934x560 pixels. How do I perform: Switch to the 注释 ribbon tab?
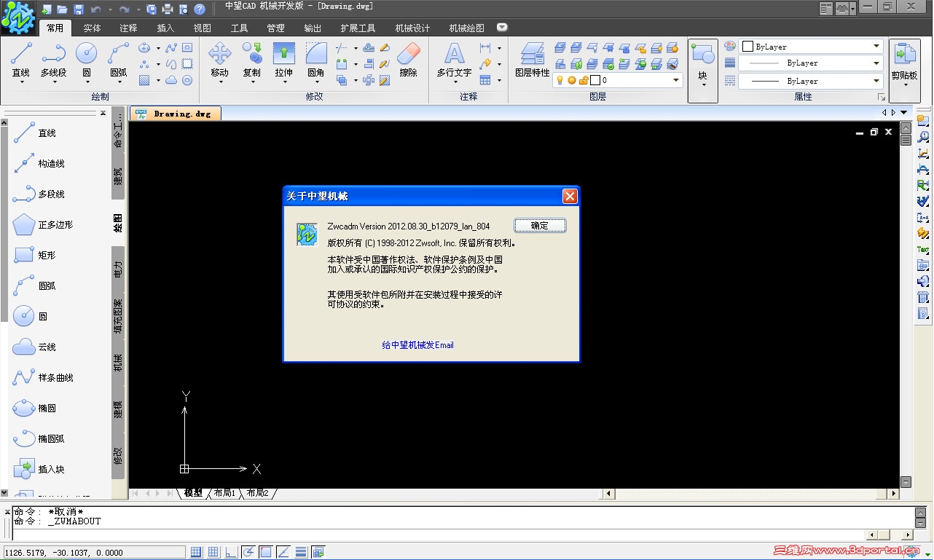(x=129, y=28)
